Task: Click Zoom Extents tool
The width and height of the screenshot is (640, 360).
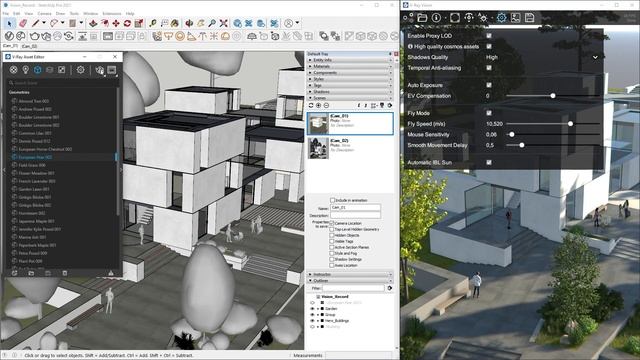Action: 223,23
